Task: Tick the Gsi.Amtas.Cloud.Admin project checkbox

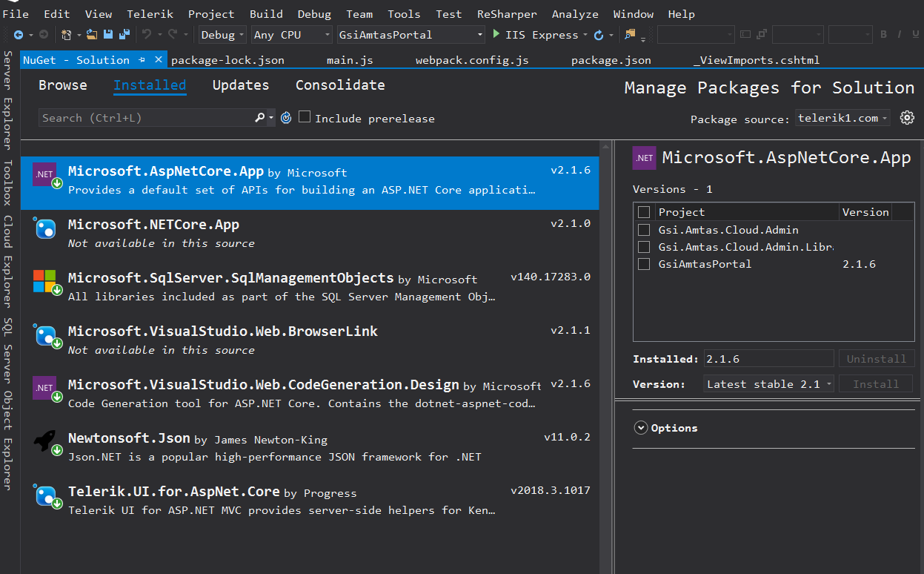Action: click(644, 230)
